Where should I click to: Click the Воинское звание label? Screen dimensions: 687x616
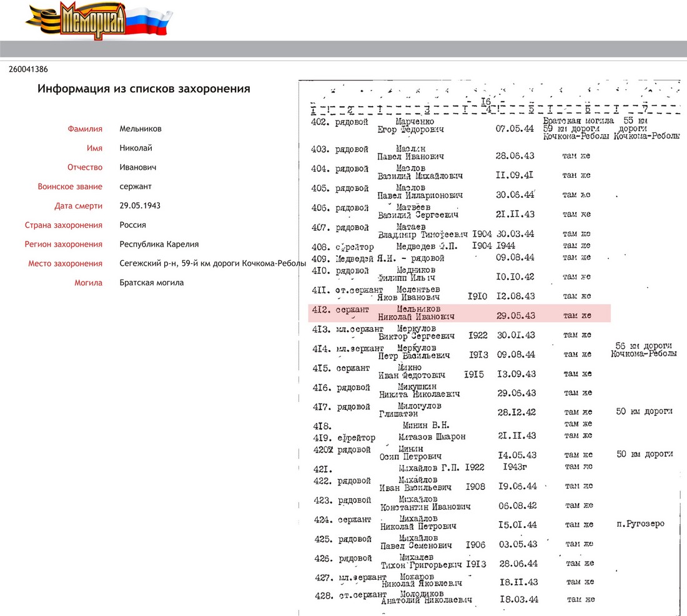70,187
